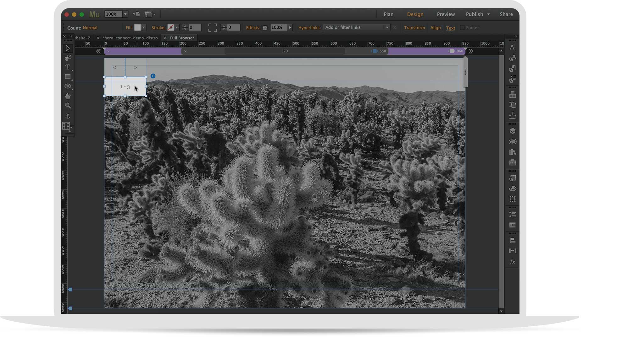Screen dimensions: 644x338
Task: Select the 550 breakpoint marker
Action: (375, 51)
